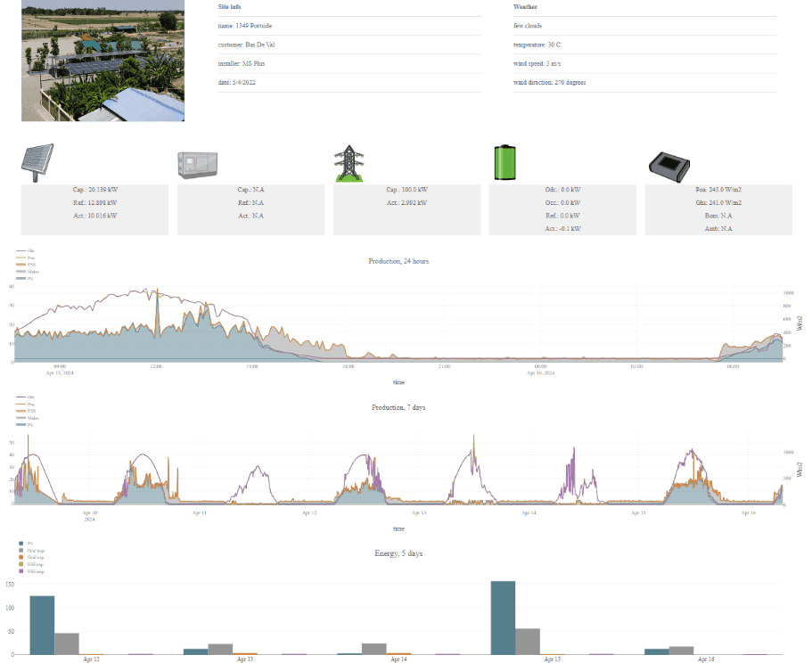Toggle Mains trace in 24 hours legend
Image resolution: width=812 pixels, height=671 pixels.
(x=28, y=271)
